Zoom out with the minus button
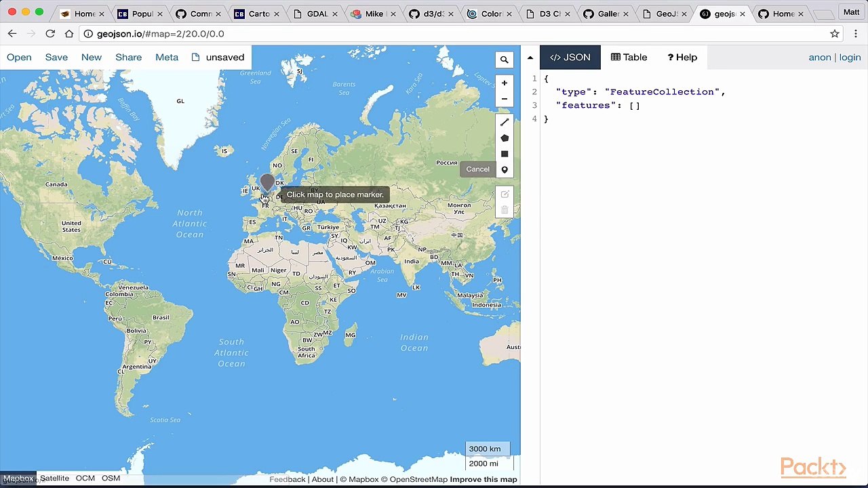868x488 pixels. tap(504, 99)
